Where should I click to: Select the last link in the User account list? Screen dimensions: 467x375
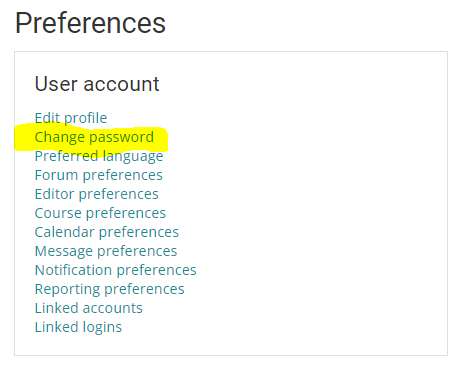point(78,327)
